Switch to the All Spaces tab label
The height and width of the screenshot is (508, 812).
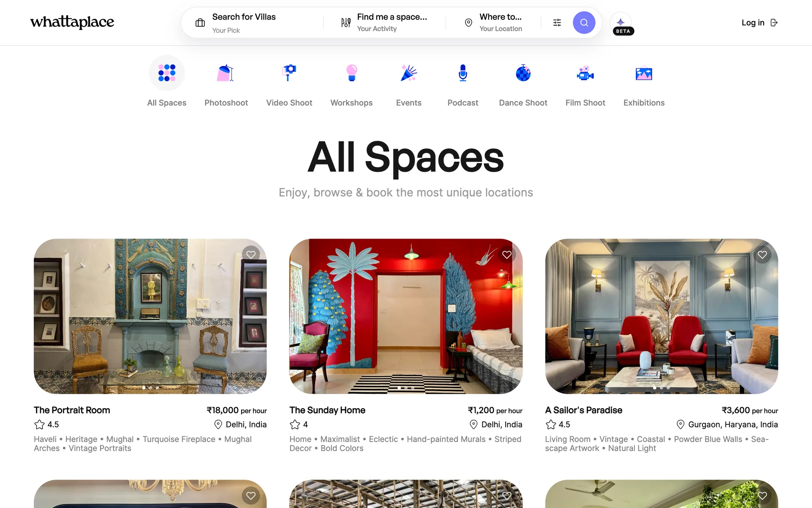coord(167,103)
